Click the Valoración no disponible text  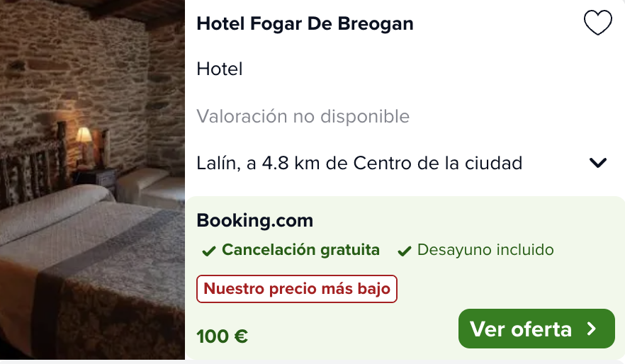pyautogui.click(x=303, y=116)
